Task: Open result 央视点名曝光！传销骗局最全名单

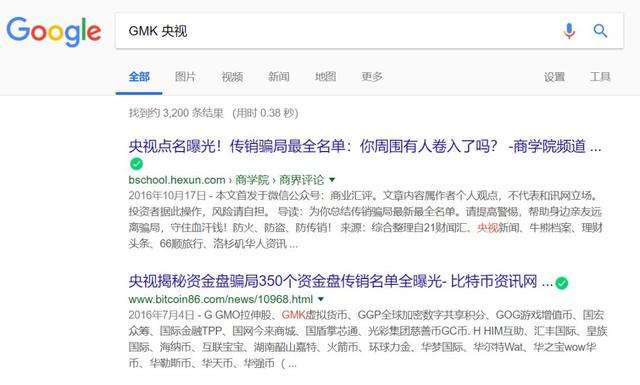Action: tap(365, 146)
